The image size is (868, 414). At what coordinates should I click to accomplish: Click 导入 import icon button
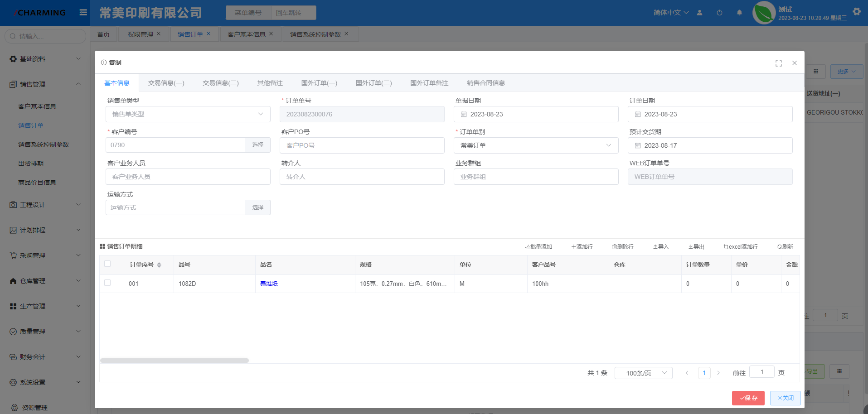point(661,247)
